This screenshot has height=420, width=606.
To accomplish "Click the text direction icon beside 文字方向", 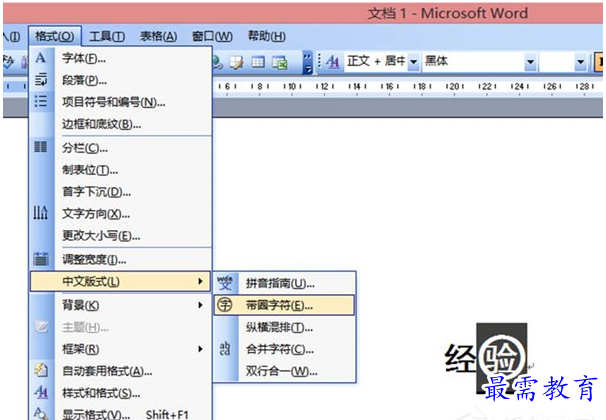I will pos(41,213).
